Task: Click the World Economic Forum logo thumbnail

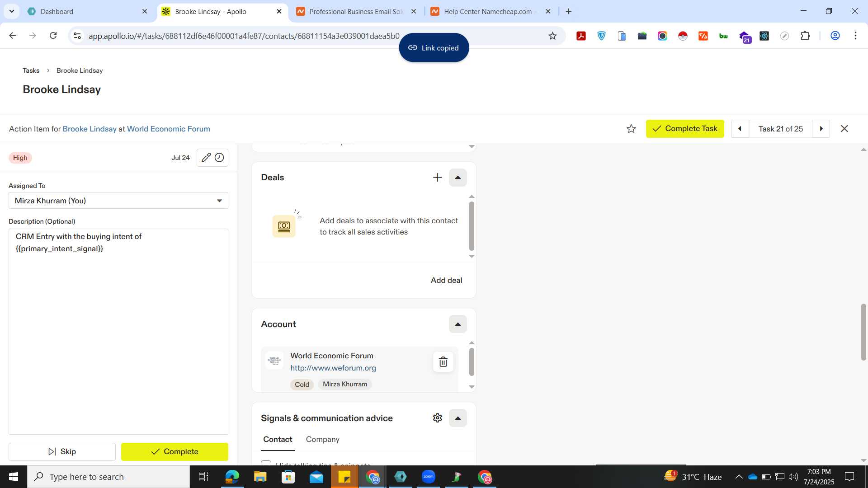Action: click(x=274, y=361)
